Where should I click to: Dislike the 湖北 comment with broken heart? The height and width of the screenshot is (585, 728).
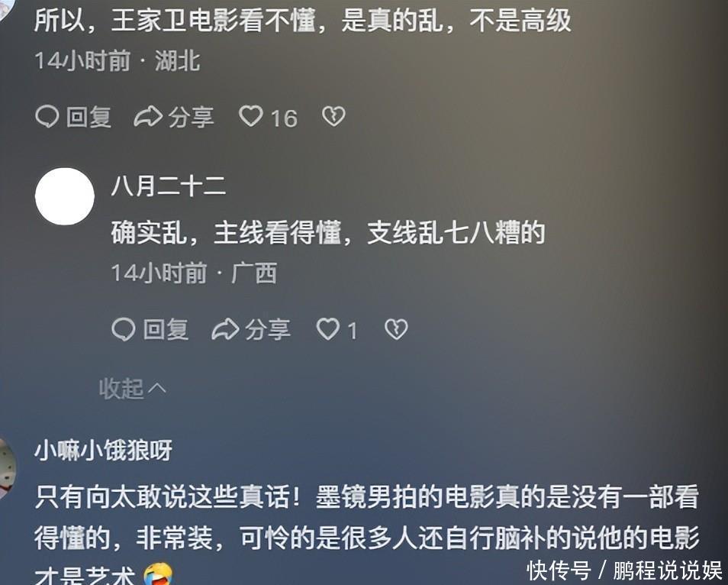[333, 116]
